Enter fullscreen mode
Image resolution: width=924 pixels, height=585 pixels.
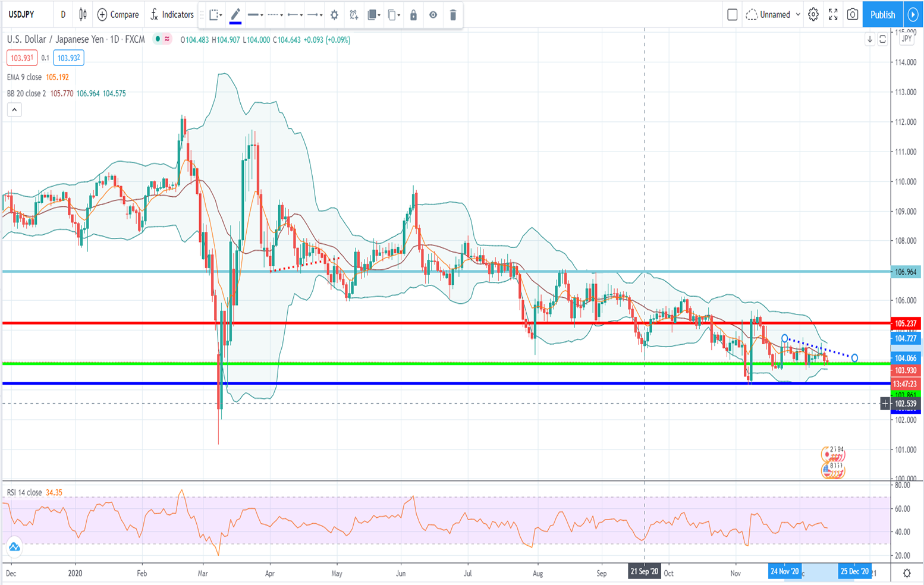[833, 15]
